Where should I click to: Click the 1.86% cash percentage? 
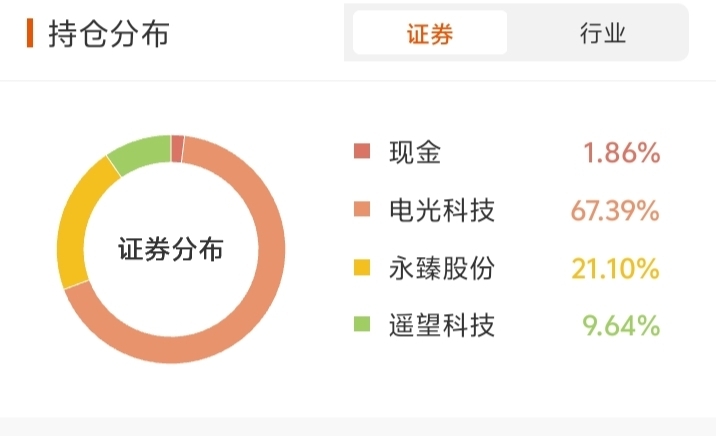621,153
